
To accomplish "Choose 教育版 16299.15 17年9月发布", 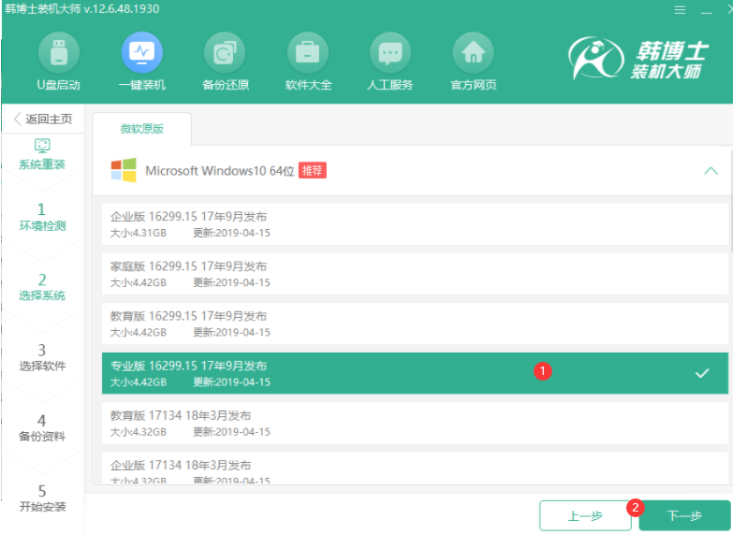I will [x=415, y=324].
